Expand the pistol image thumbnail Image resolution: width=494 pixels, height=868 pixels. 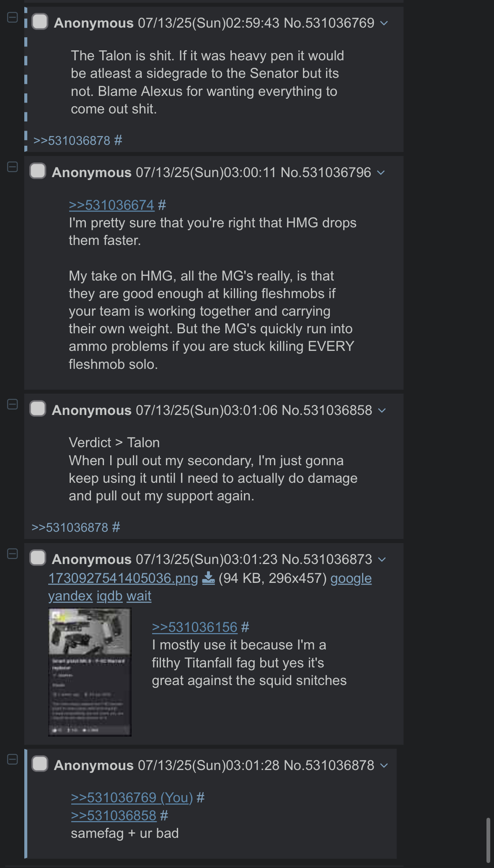pyautogui.click(x=90, y=672)
